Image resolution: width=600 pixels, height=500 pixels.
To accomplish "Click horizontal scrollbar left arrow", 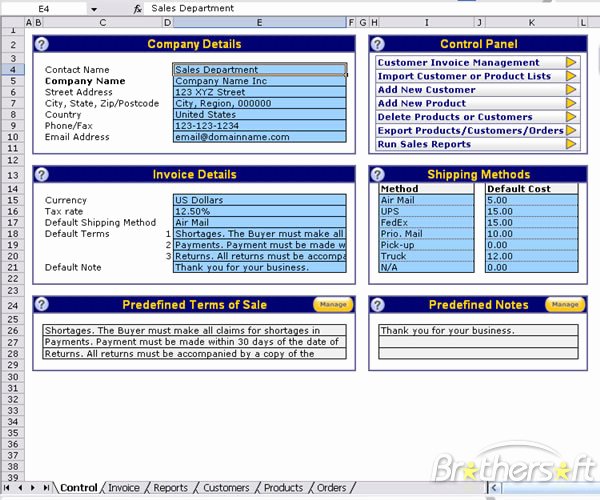I will (494, 488).
